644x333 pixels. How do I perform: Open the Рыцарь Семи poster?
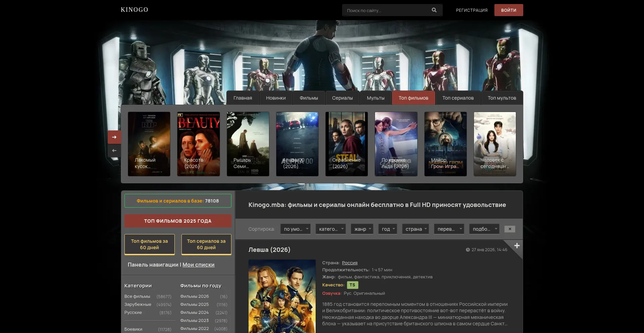(x=248, y=144)
